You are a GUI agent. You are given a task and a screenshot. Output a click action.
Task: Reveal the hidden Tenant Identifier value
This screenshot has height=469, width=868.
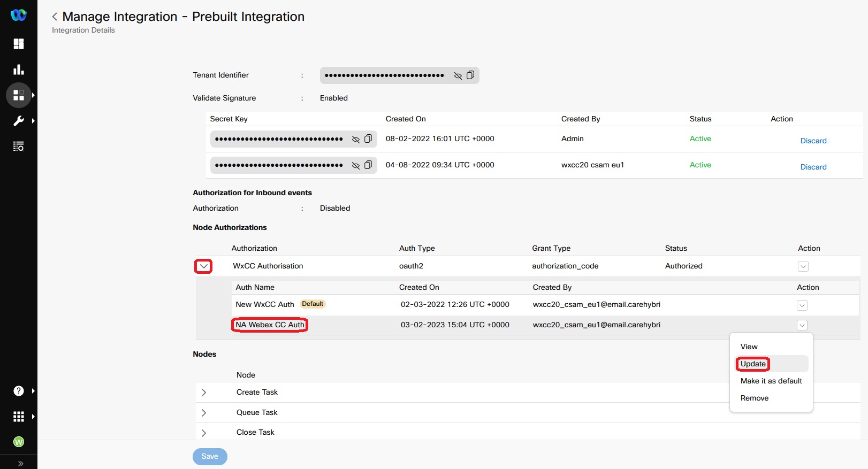click(458, 75)
